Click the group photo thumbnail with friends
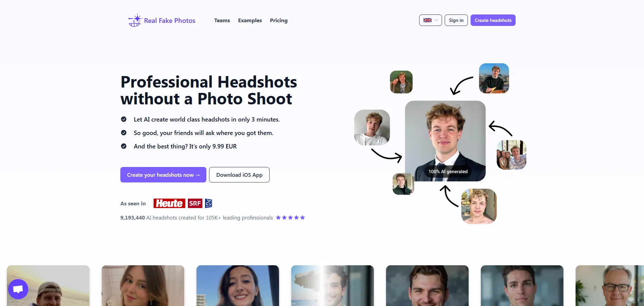Image resolution: width=644 pixels, height=306 pixels. pos(511,155)
